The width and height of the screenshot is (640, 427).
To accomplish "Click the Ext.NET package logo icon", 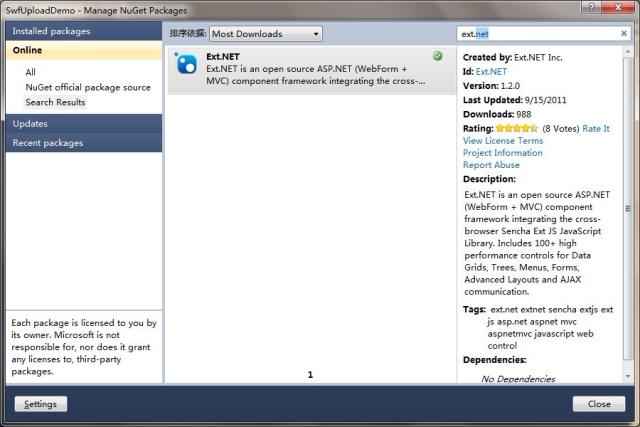I will 186,63.
